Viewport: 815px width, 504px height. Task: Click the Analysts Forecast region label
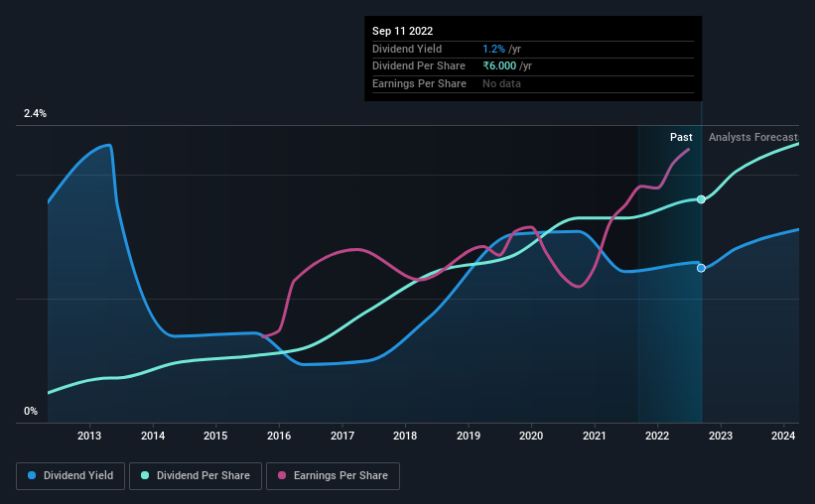(753, 137)
